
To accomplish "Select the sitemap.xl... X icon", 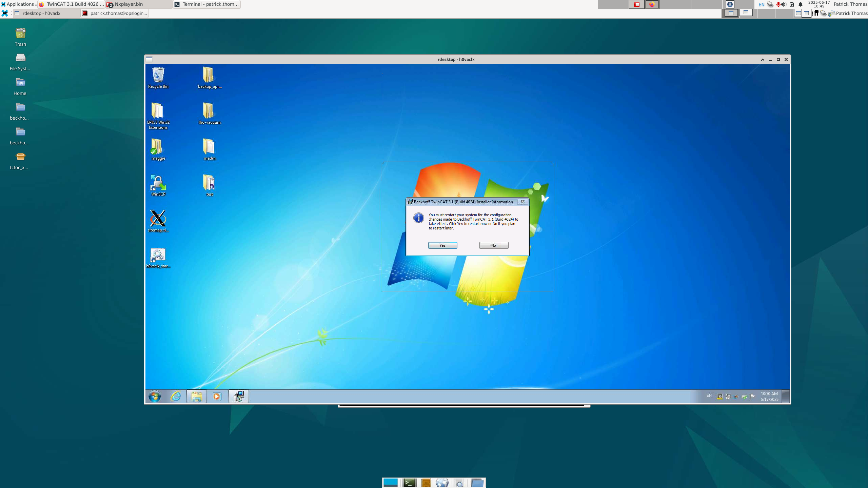I will (x=158, y=221).
